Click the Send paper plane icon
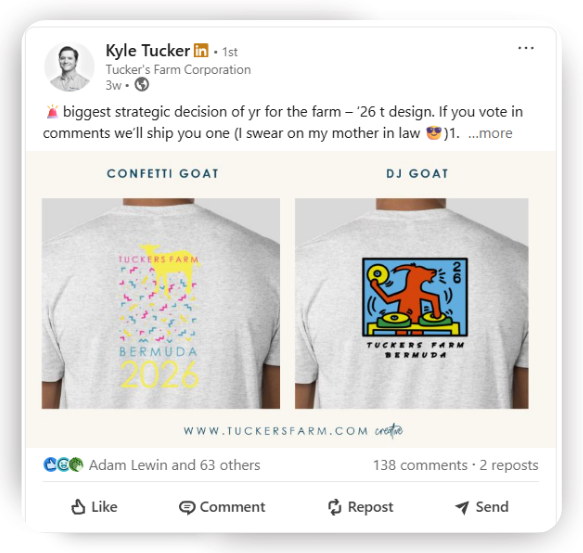The height and width of the screenshot is (553, 583). 462,507
